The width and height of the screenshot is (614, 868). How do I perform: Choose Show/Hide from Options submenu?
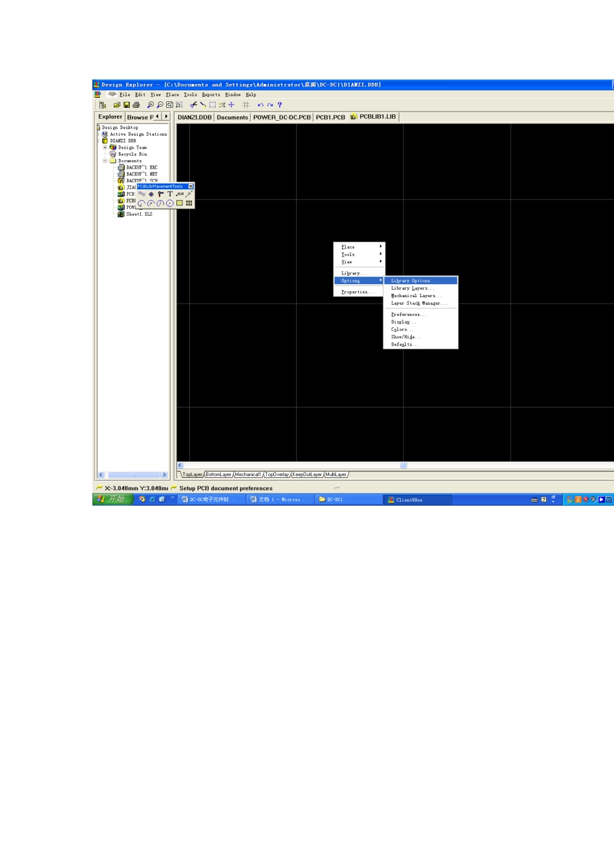(x=421, y=337)
